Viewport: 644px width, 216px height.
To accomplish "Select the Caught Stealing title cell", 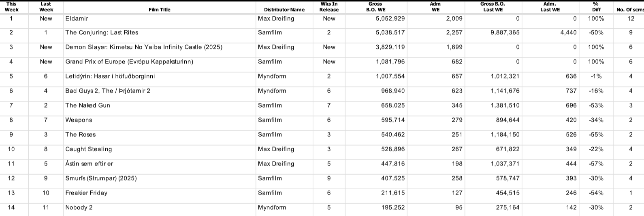I will tap(89, 149).
